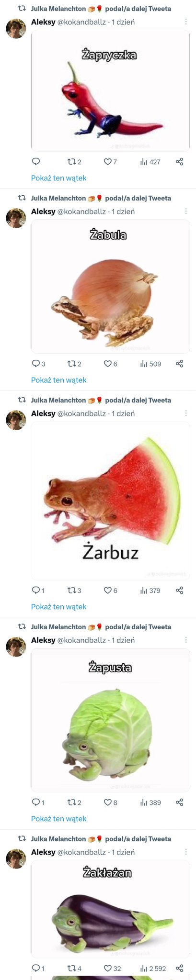Reply to the Żapryczka tweet
The height and width of the screenshot is (980, 196).
[x=35, y=162]
